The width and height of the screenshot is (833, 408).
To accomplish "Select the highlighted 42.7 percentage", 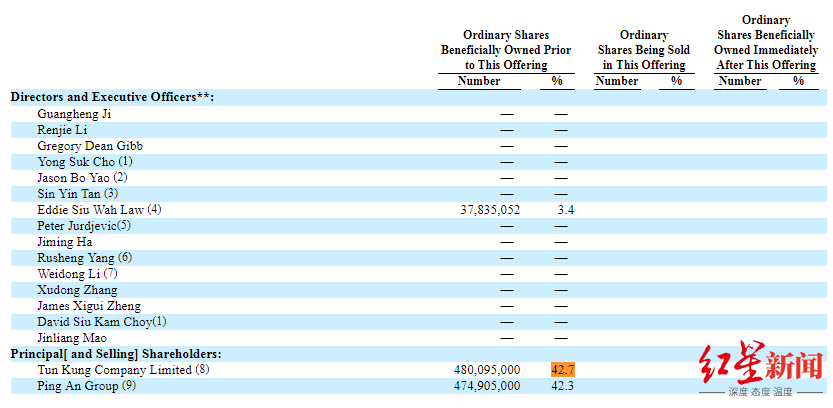I will click(x=563, y=370).
